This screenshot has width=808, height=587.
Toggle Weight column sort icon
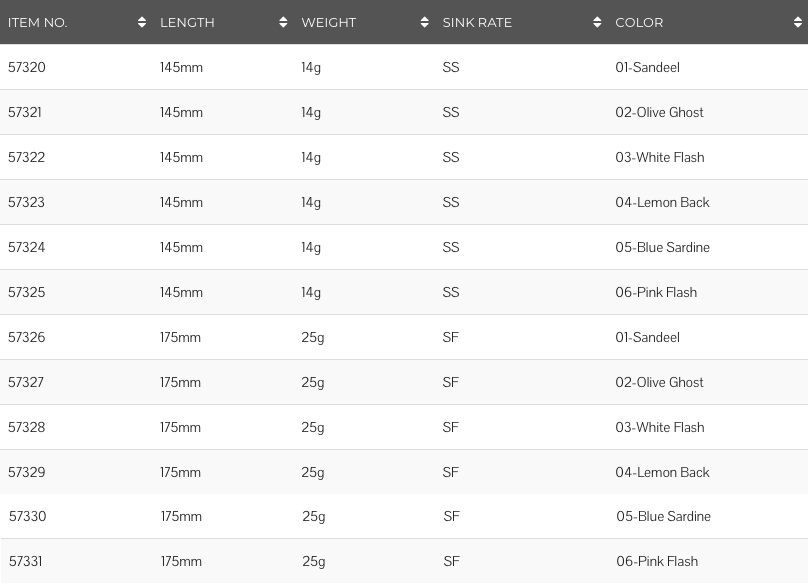424,22
